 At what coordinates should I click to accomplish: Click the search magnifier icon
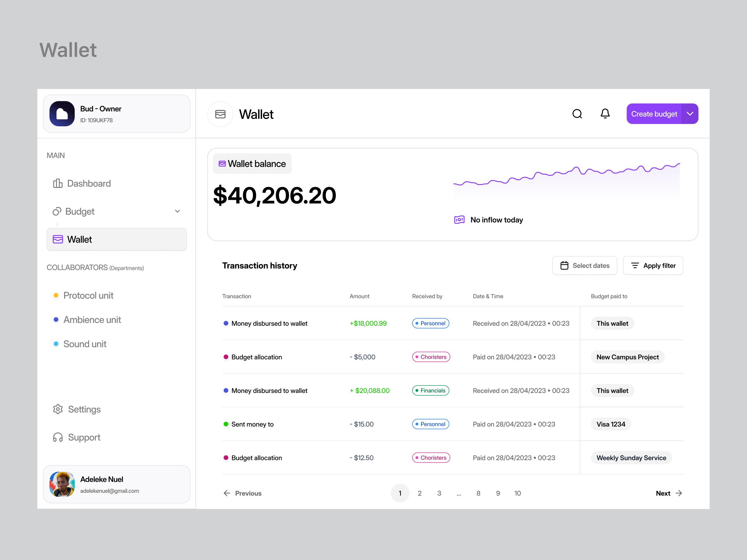pos(577,114)
